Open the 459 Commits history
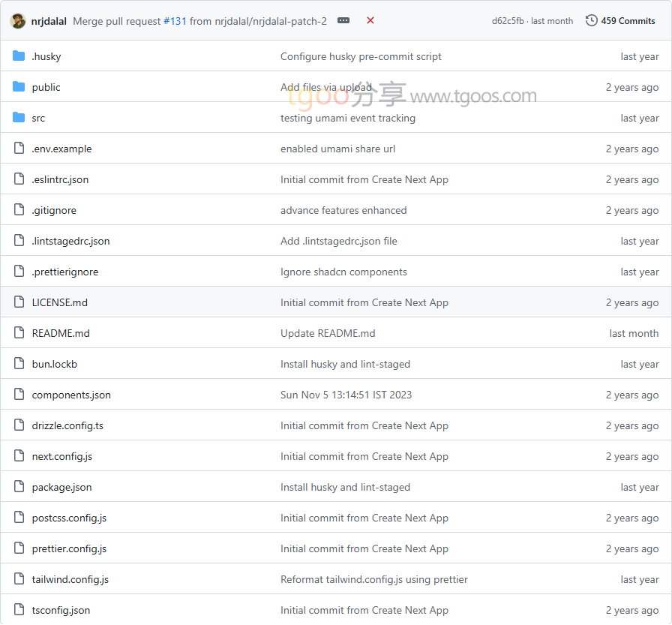 click(x=620, y=21)
